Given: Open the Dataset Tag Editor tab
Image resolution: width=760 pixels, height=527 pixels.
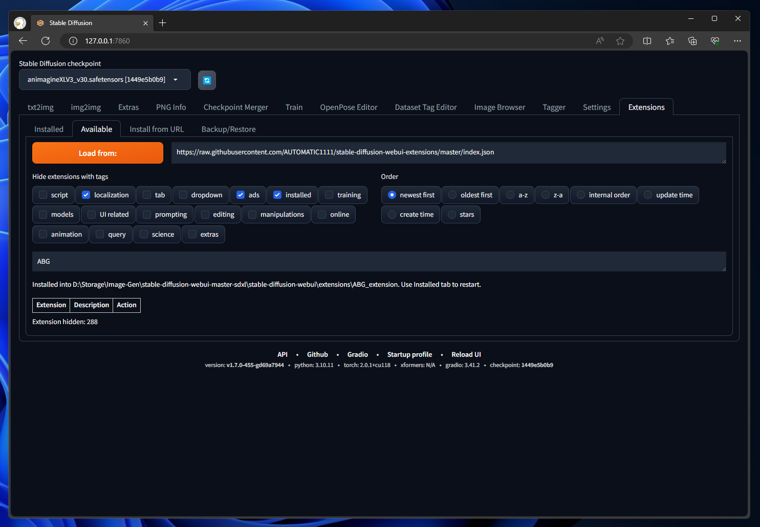Looking at the screenshot, I should [426, 107].
